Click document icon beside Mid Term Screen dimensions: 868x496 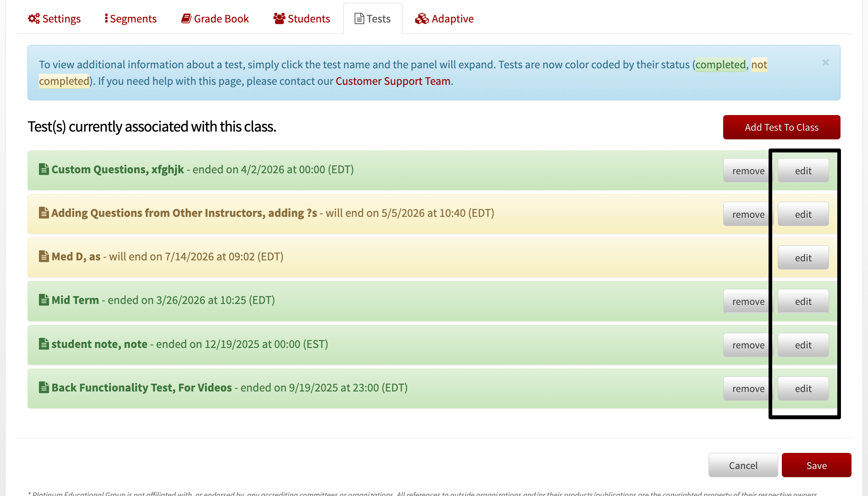[44, 300]
